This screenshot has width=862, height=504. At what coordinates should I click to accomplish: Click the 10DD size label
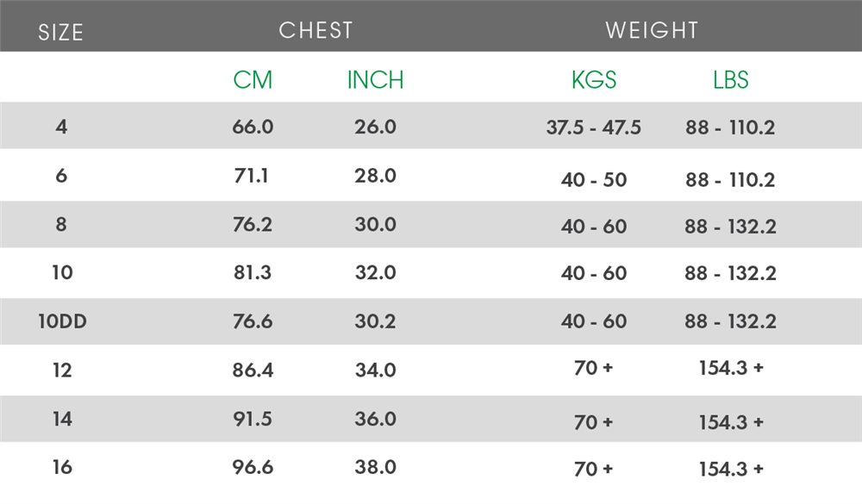pyautogui.click(x=62, y=321)
